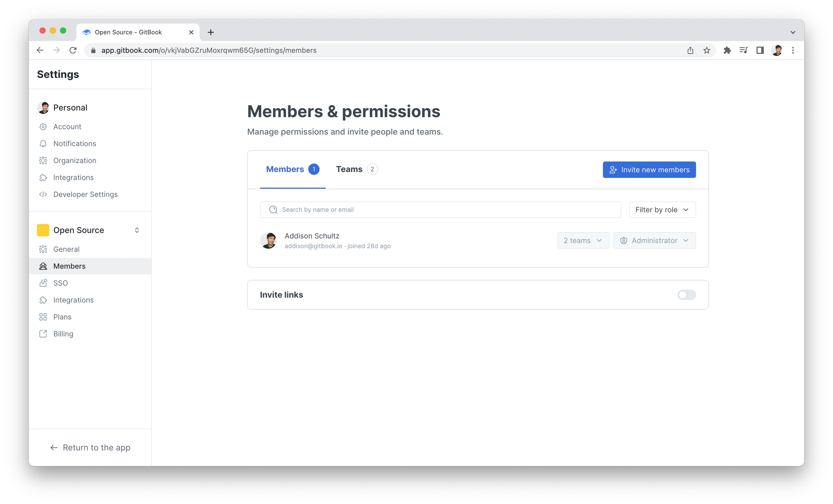Open the Filter by role dropdown
This screenshot has height=504, width=833.
pyautogui.click(x=662, y=210)
